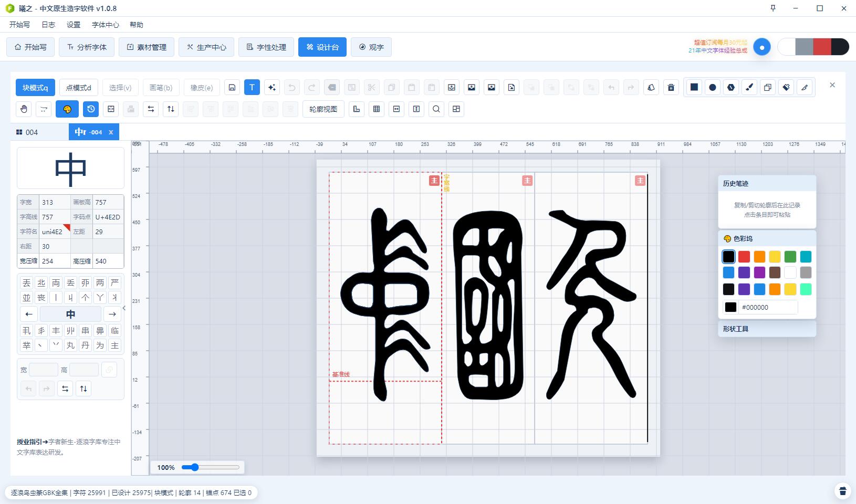
Task: Collapse the 历史笔迹 panel header
Action: 767,183
